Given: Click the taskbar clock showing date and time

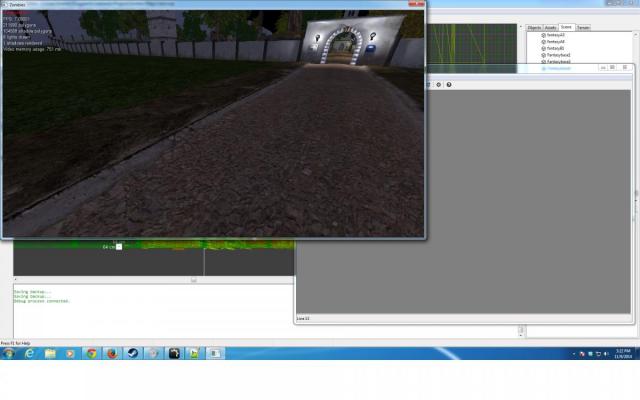Looking at the screenshot, I should 623,353.
